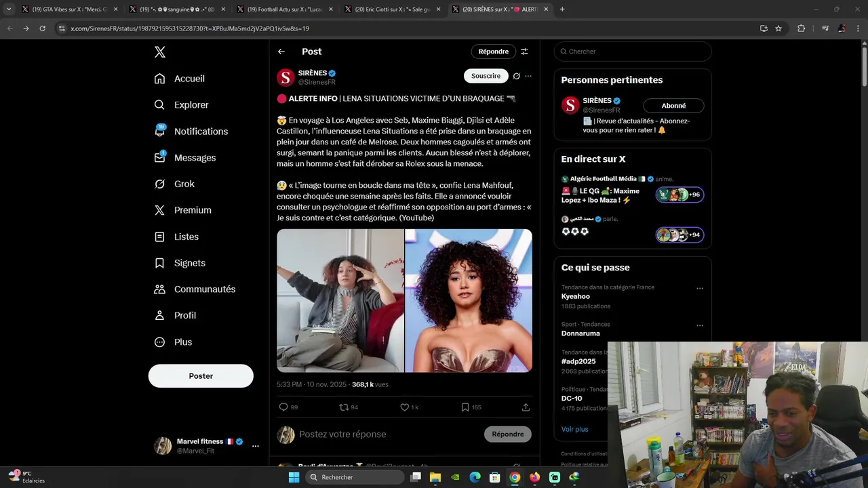Click lower Répondre button beside reply field
Image resolution: width=868 pixels, height=488 pixels.
[508, 434]
